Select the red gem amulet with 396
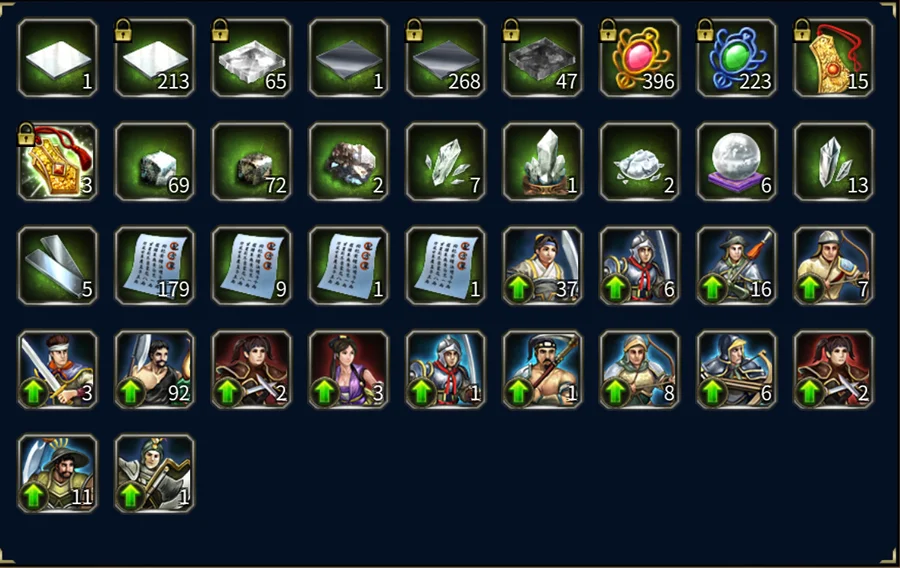The height and width of the screenshot is (568, 900). point(639,58)
